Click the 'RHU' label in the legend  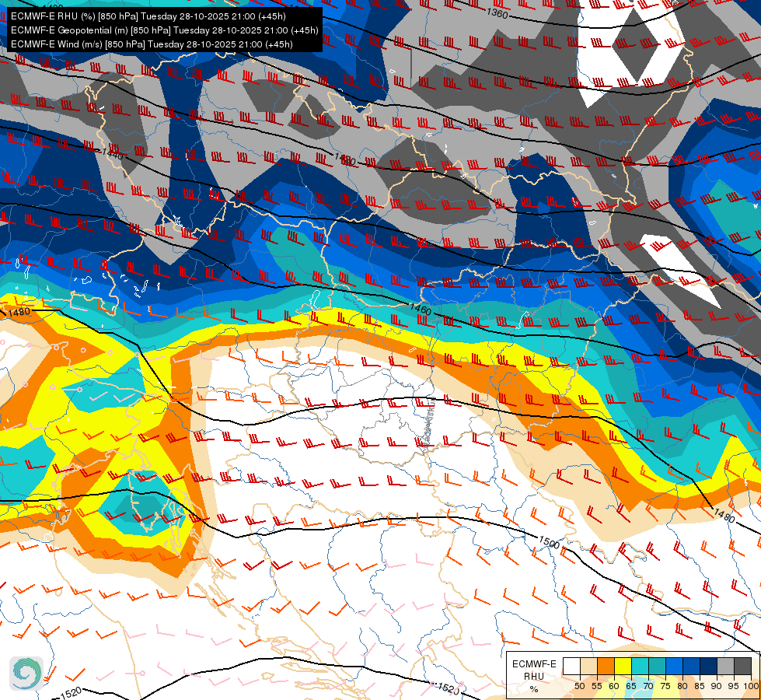tap(534, 677)
